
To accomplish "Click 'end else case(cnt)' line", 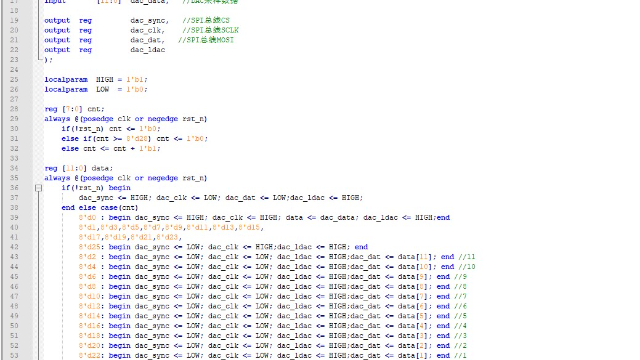I will [100, 208].
